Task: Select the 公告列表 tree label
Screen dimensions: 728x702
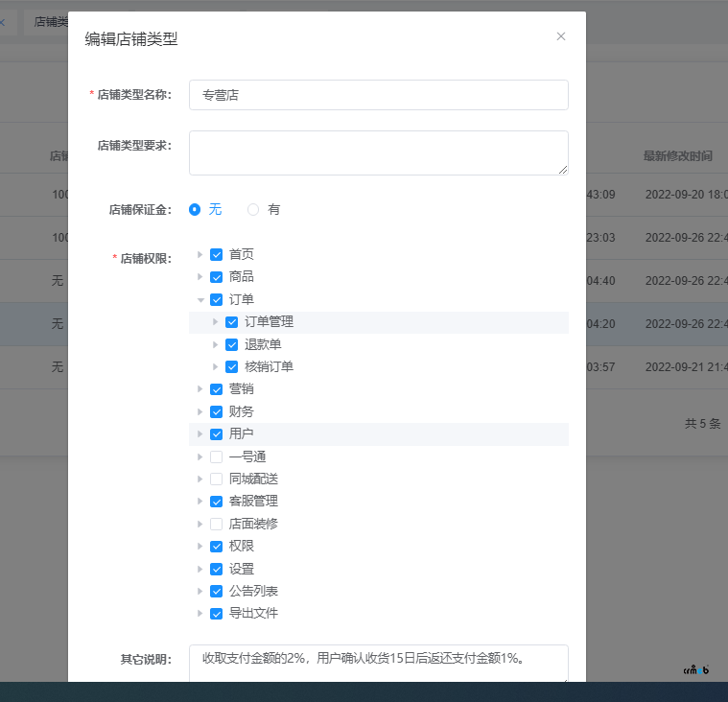Action: 253,591
